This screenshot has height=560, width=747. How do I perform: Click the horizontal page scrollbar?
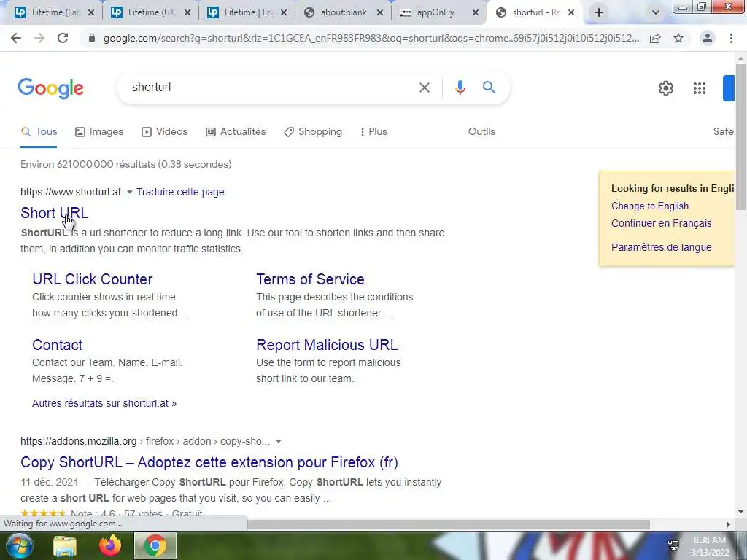click(448, 524)
